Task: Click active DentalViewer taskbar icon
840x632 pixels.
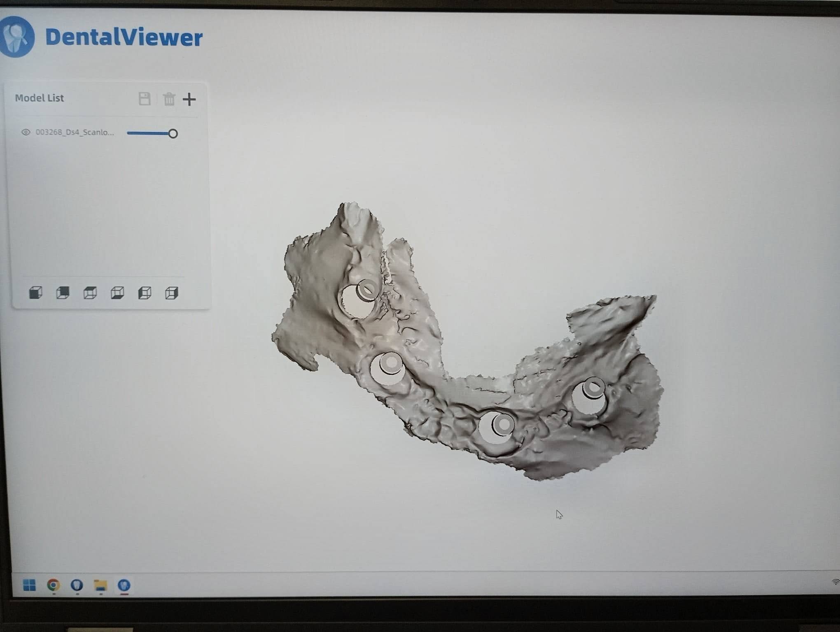Action: click(124, 585)
